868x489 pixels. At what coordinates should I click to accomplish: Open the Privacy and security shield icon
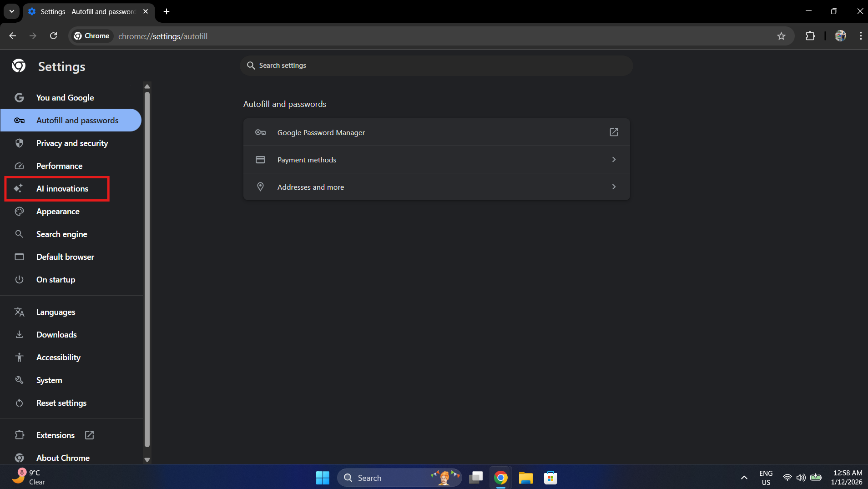coord(20,143)
